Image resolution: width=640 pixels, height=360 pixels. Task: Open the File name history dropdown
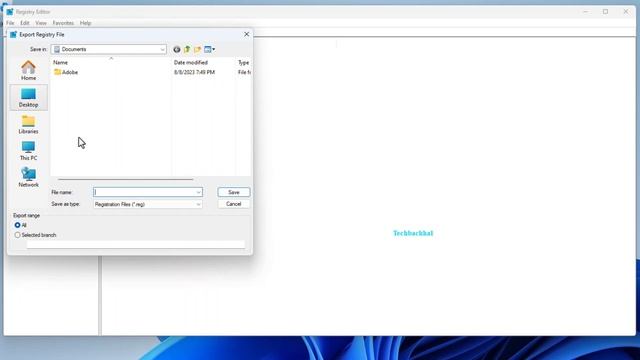click(x=198, y=192)
